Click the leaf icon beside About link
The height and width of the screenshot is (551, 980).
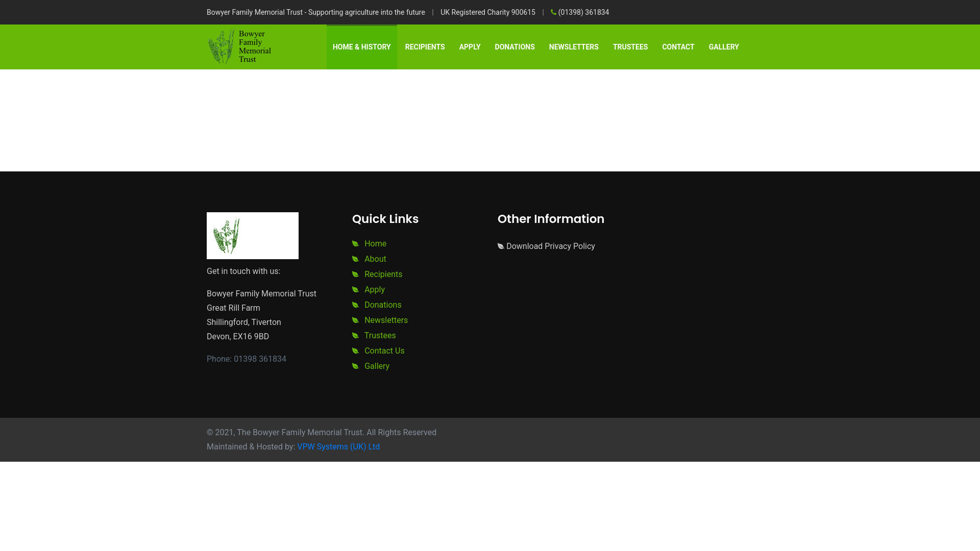tap(355, 259)
